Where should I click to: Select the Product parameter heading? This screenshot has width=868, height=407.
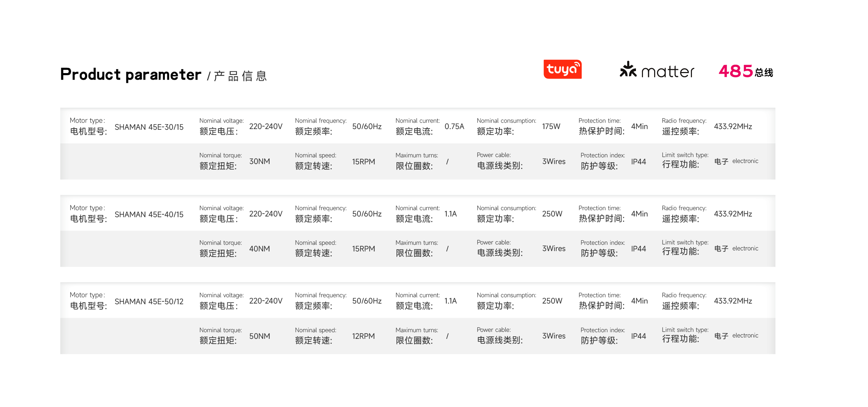131,74
